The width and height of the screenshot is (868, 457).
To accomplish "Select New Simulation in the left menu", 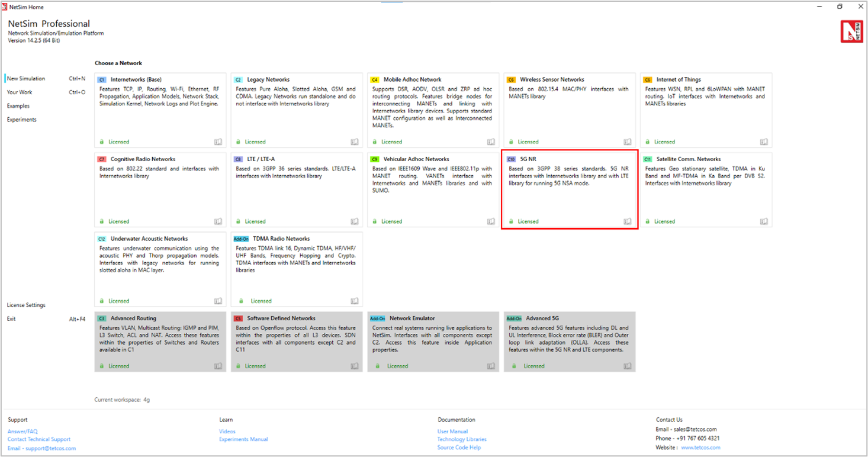I will click(x=26, y=79).
